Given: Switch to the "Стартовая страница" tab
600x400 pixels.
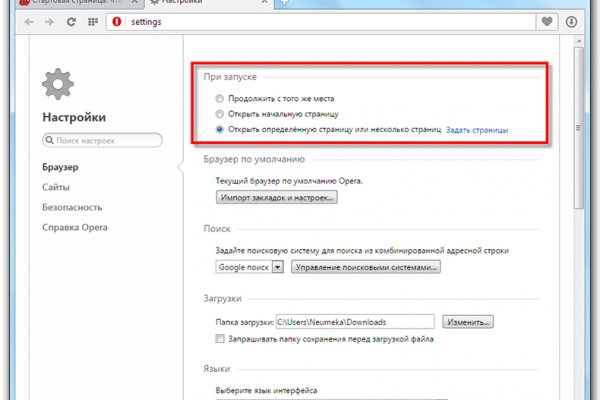Looking at the screenshot, I should pyautogui.click(x=68, y=5).
